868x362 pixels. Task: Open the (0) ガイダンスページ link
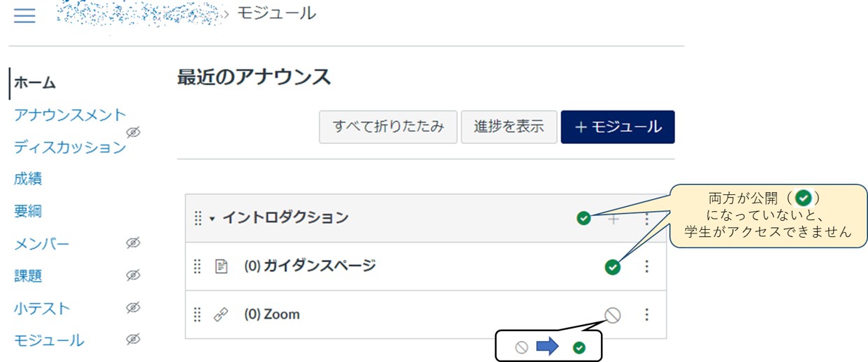click(x=310, y=266)
